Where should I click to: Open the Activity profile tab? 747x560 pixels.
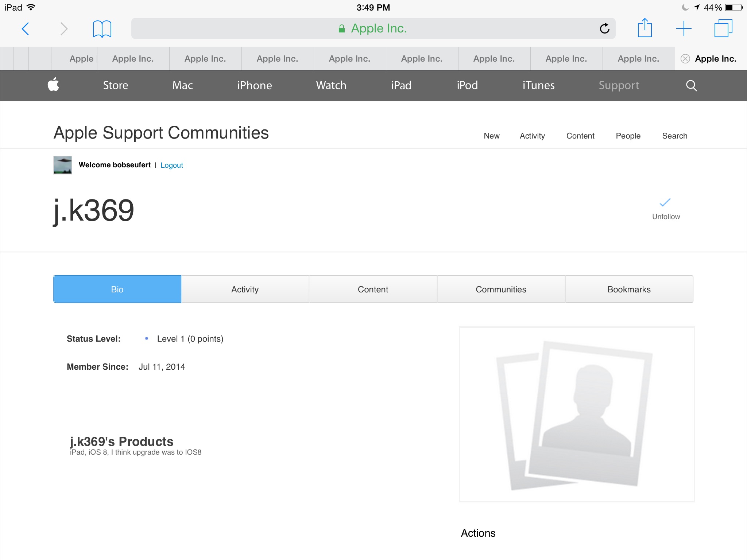[x=245, y=289]
